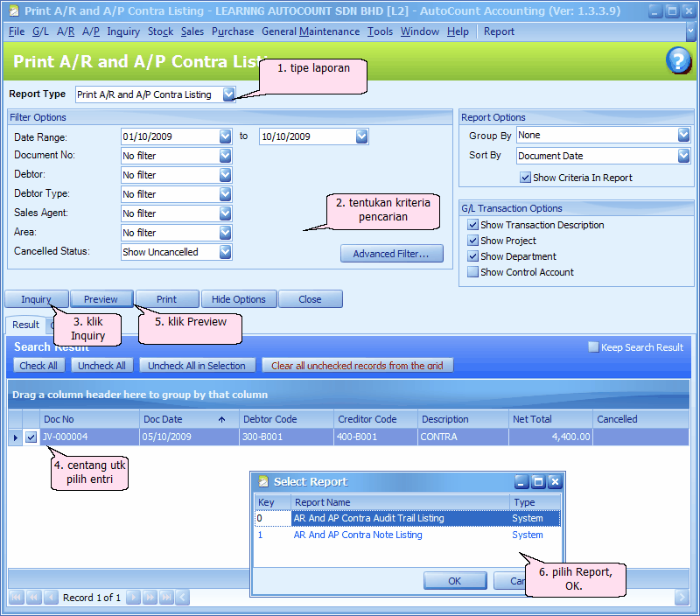Check the Keep Search Result box

tap(593, 347)
